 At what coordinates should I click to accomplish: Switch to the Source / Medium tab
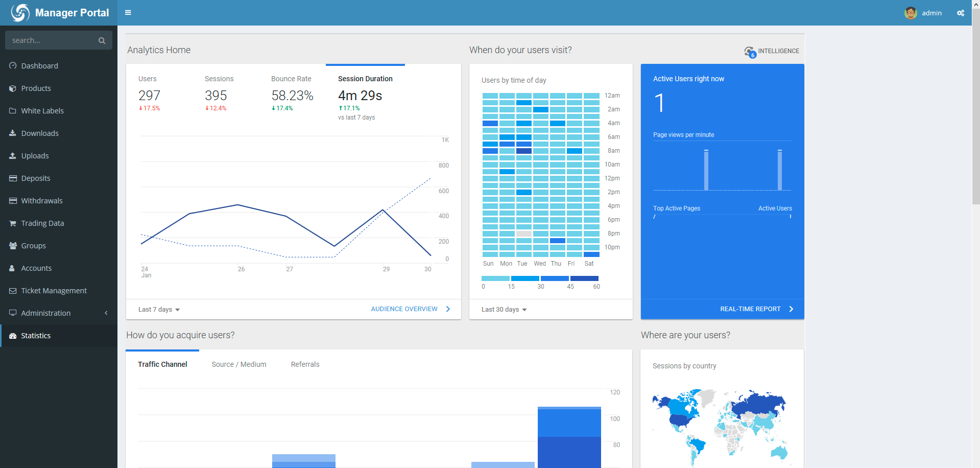[x=239, y=364]
